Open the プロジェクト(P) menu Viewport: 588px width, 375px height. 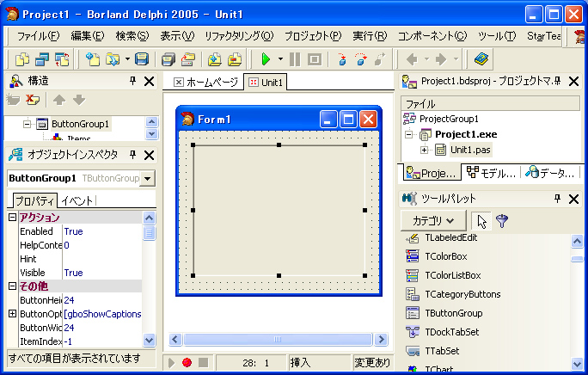[313, 36]
